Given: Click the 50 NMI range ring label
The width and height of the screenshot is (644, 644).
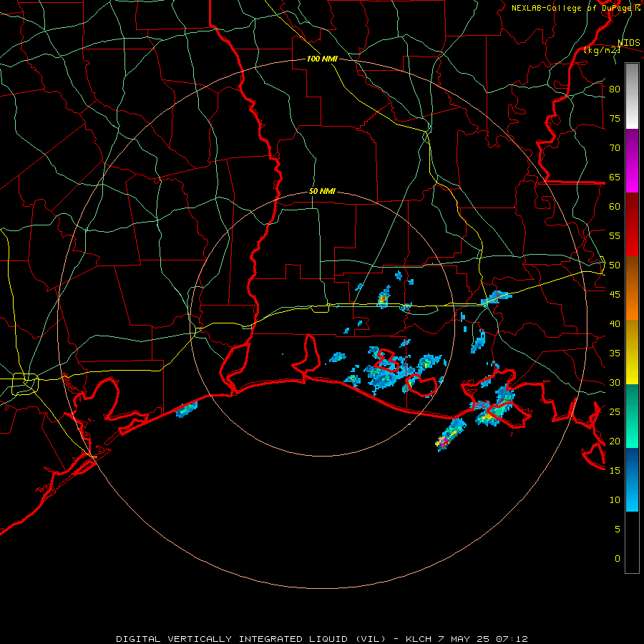Looking at the screenshot, I should 322,191.
